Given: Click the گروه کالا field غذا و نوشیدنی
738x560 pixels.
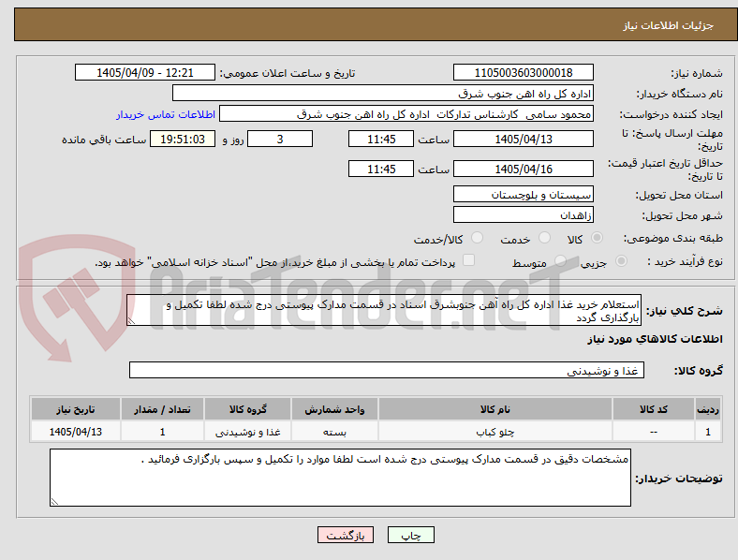Looking at the screenshot, I should [x=387, y=370].
